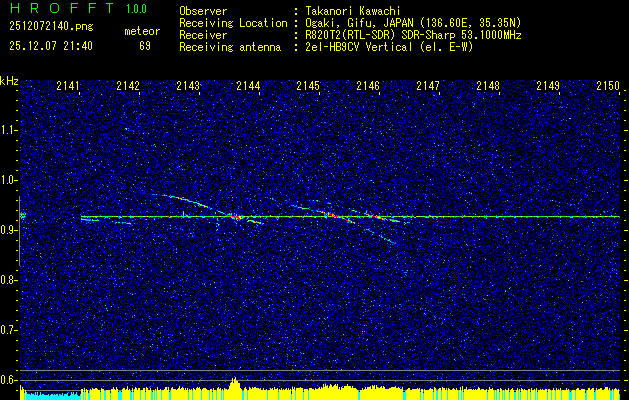This screenshot has height=400, width=629.
Task: Click the HROFFT 1.0.0 title text
Action: [x=78, y=8]
